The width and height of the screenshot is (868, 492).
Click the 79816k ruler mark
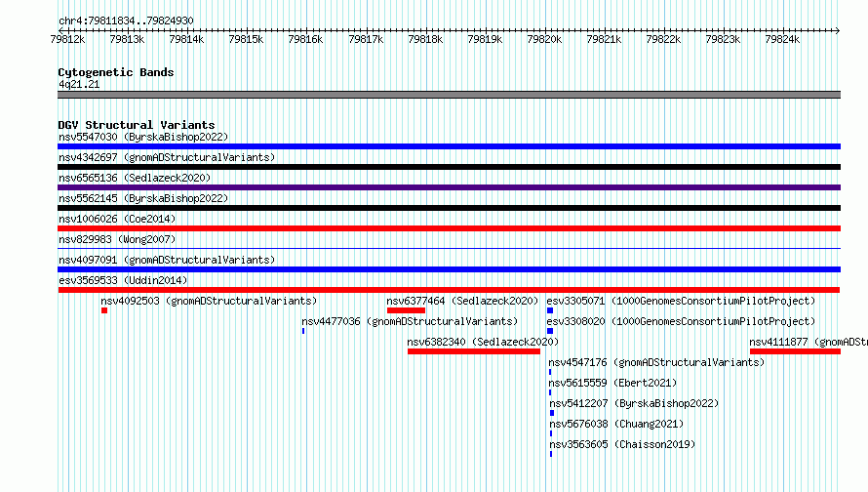305,39
